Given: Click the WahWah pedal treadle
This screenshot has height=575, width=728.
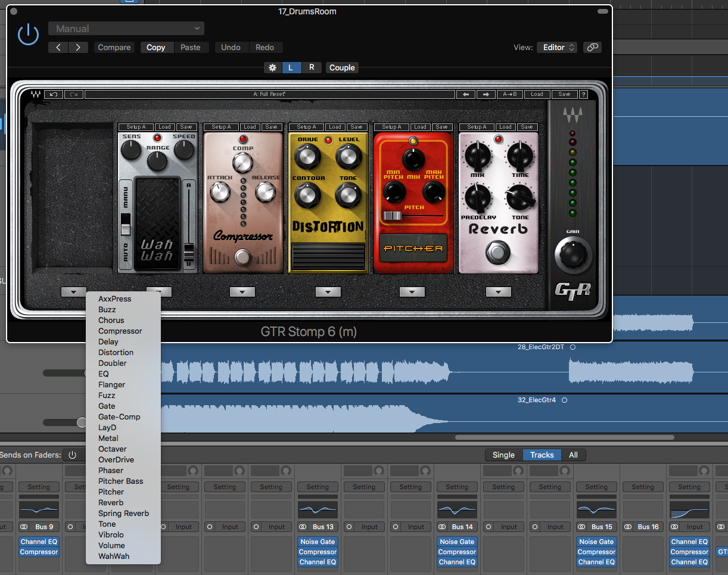Looking at the screenshot, I should (157, 222).
